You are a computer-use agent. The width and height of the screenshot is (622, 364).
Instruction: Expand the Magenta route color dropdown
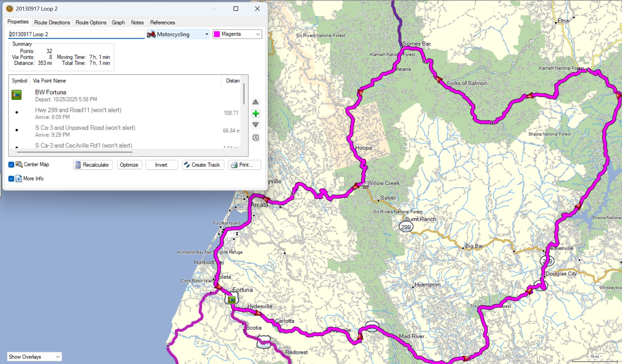pyautogui.click(x=237, y=34)
